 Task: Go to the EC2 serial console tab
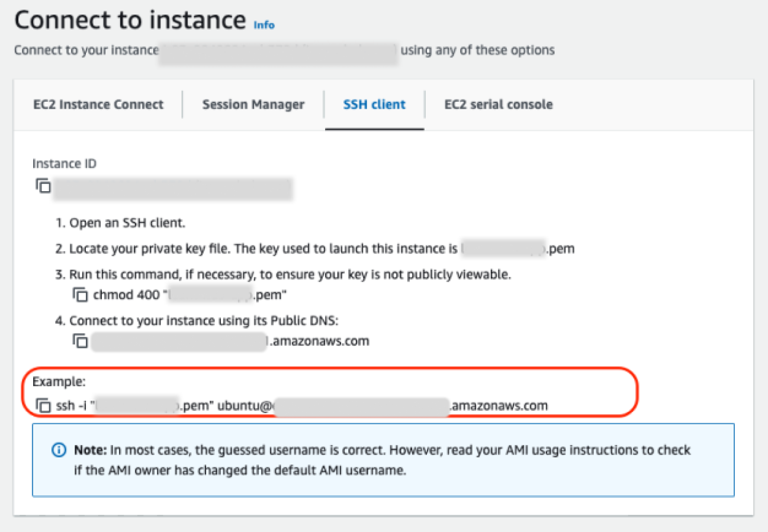pyautogui.click(x=498, y=105)
